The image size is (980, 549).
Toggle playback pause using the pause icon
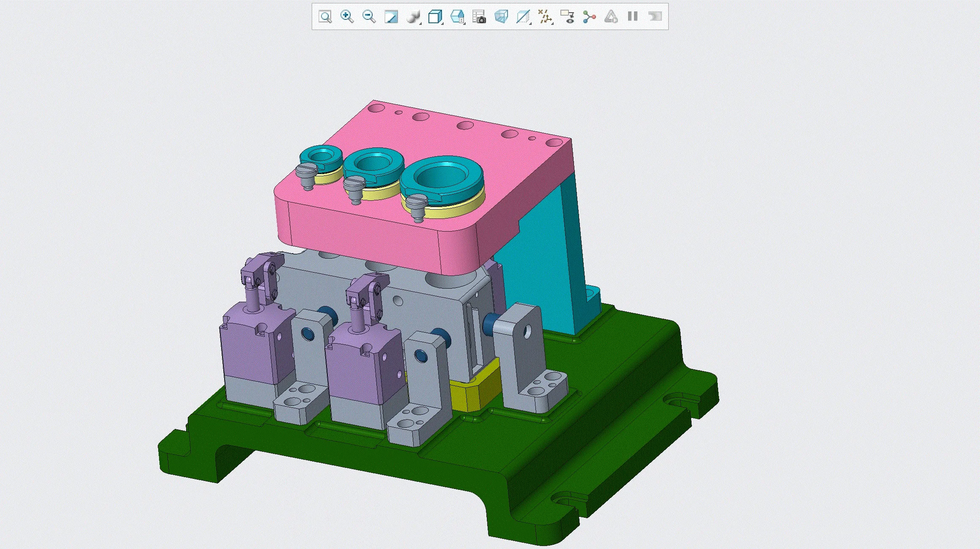pos(634,17)
